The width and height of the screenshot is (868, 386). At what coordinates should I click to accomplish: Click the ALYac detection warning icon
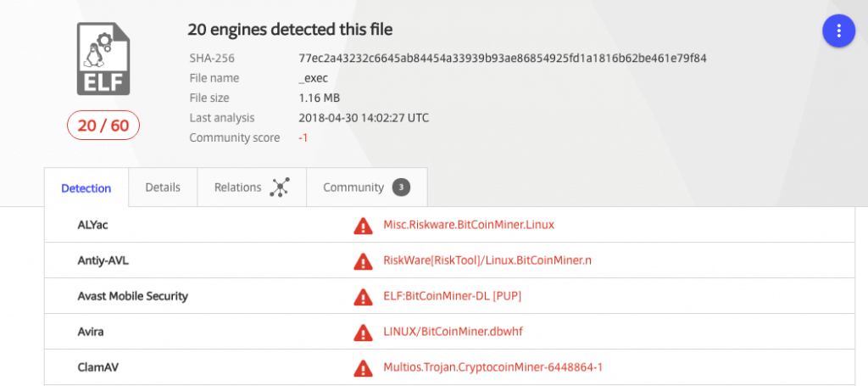coord(363,225)
